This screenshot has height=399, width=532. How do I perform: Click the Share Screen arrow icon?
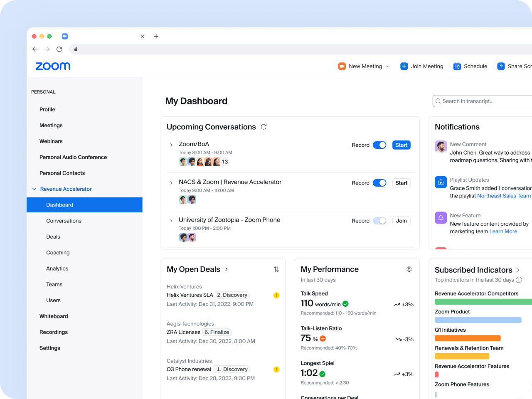click(x=501, y=66)
